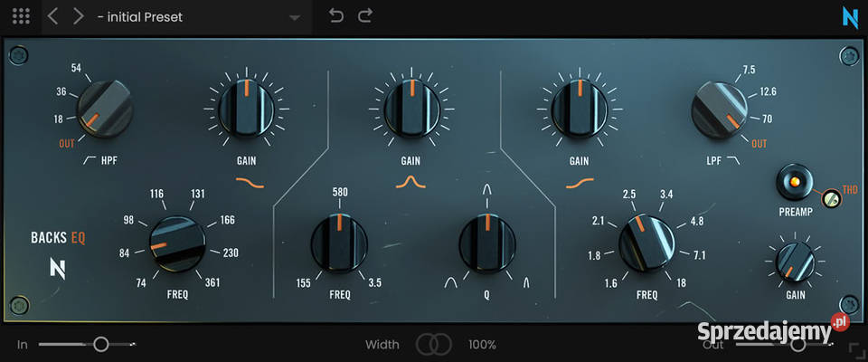Click the resize corner handle icon
This screenshot has width=868, height=362.
click(856, 349)
